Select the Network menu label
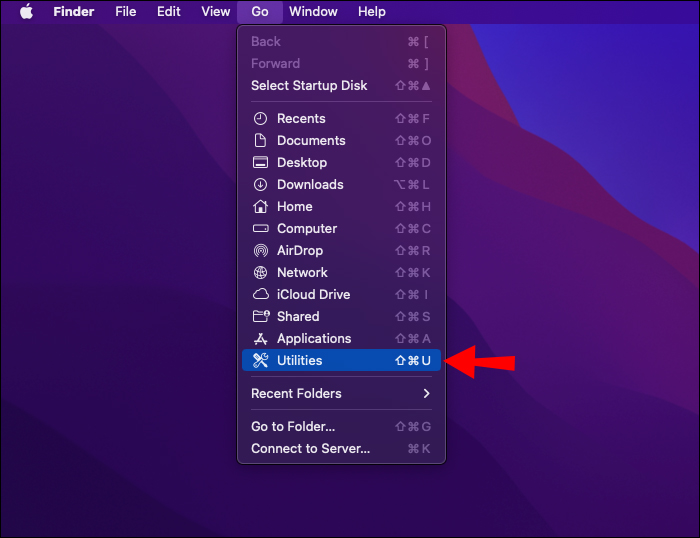The image size is (700, 538). (x=302, y=272)
